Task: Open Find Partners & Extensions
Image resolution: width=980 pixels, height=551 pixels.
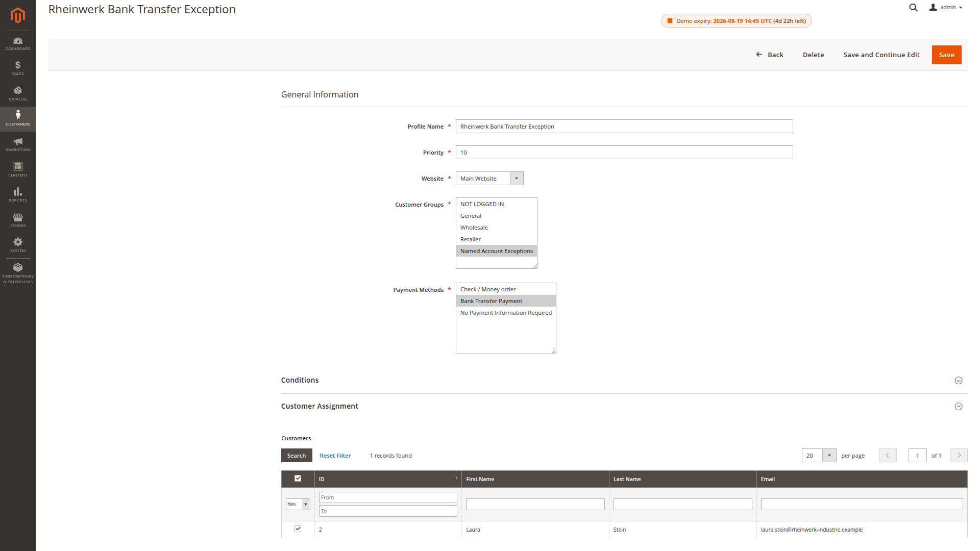Action: click(x=18, y=273)
